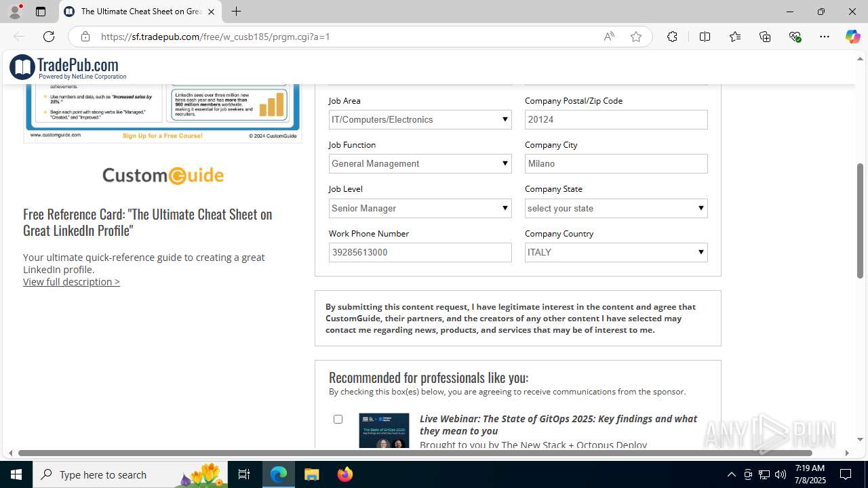Click the Live Webinar GitOps title
The height and width of the screenshot is (488, 868).
(x=558, y=425)
